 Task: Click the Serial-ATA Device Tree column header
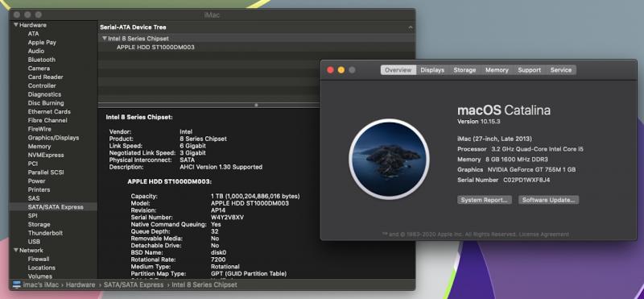tap(133, 27)
